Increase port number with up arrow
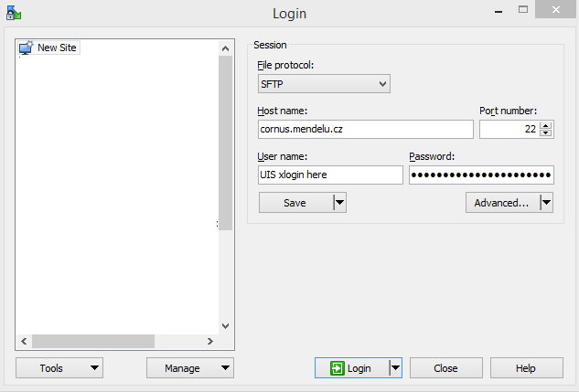579x392 pixels. click(x=546, y=125)
